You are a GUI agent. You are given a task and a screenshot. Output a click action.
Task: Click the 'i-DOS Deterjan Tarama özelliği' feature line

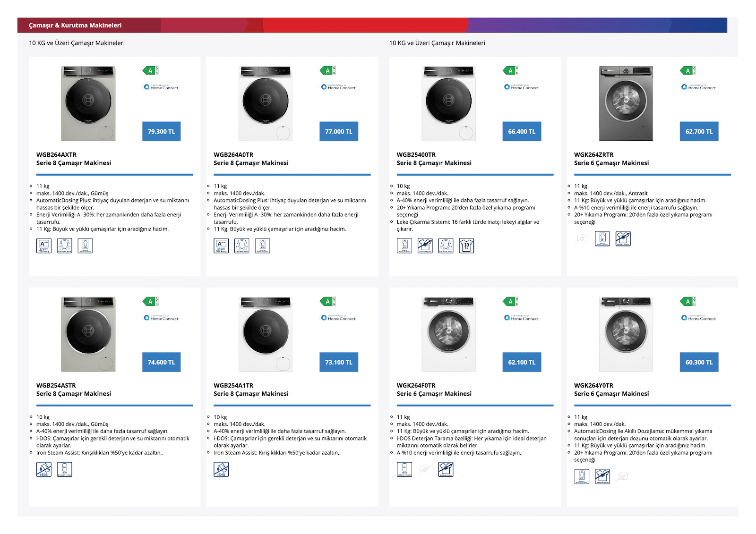click(x=472, y=442)
